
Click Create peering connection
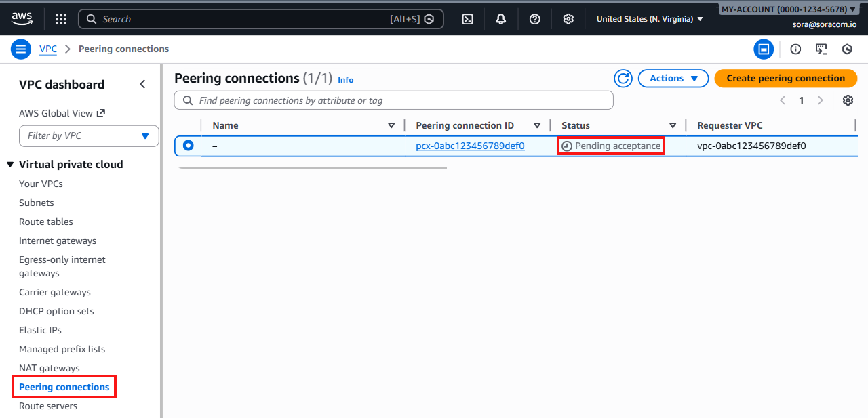785,78
